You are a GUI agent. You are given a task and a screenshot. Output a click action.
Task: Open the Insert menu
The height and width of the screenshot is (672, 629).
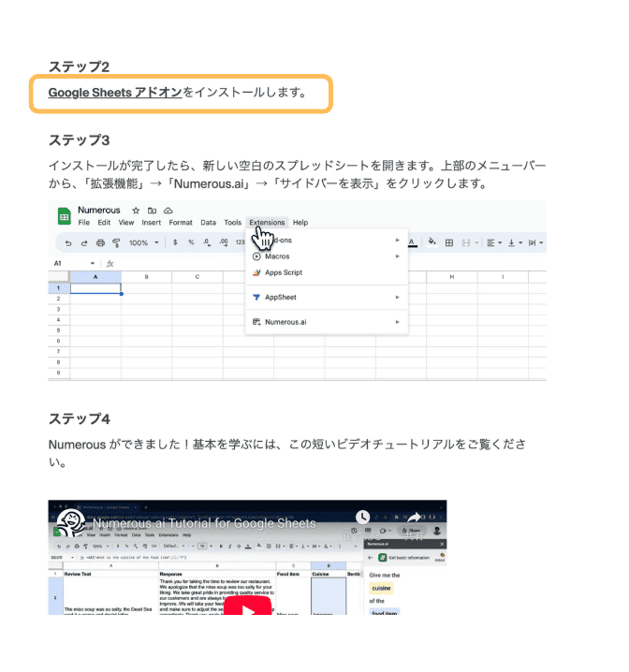pos(152,223)
